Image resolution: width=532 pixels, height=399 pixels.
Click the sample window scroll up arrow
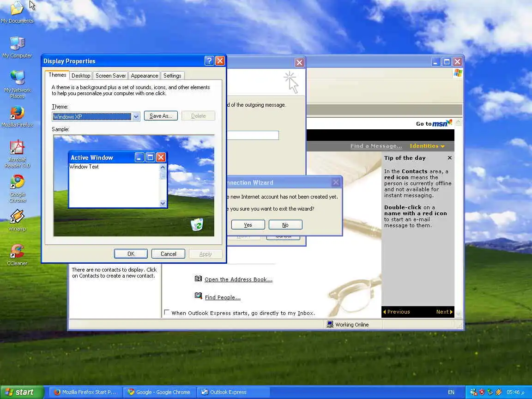coord(163,167)
